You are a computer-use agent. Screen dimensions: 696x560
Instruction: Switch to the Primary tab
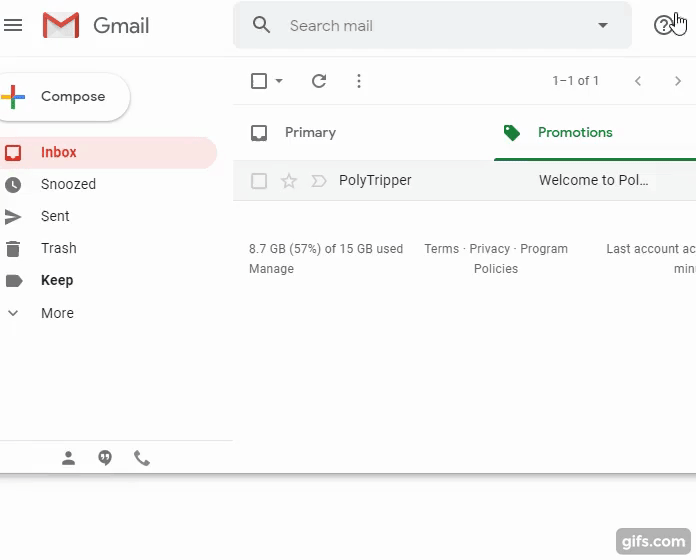(311, 132)
